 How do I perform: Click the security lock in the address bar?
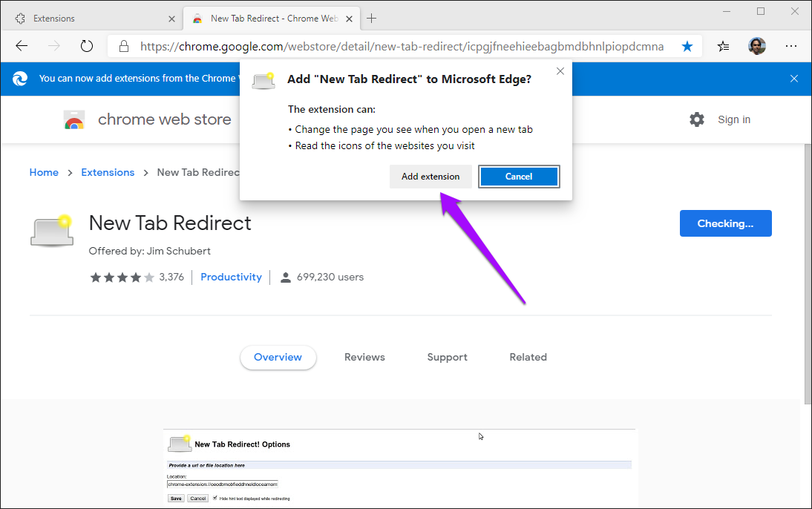[123, 45]
